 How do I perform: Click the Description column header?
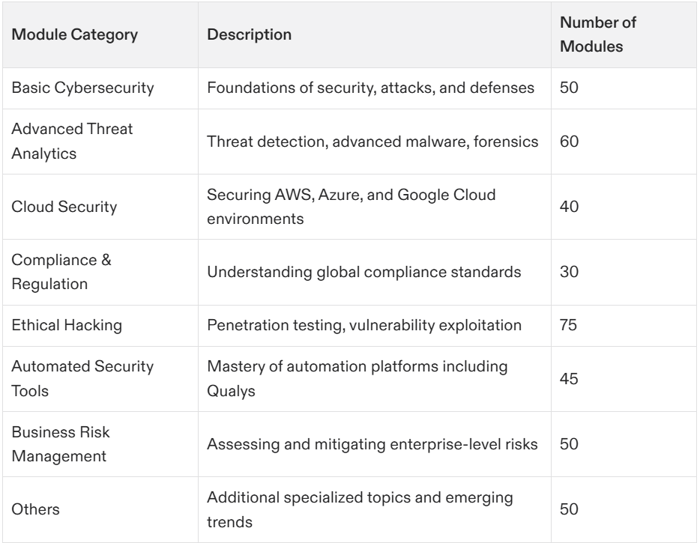click(x=250, y=35)
